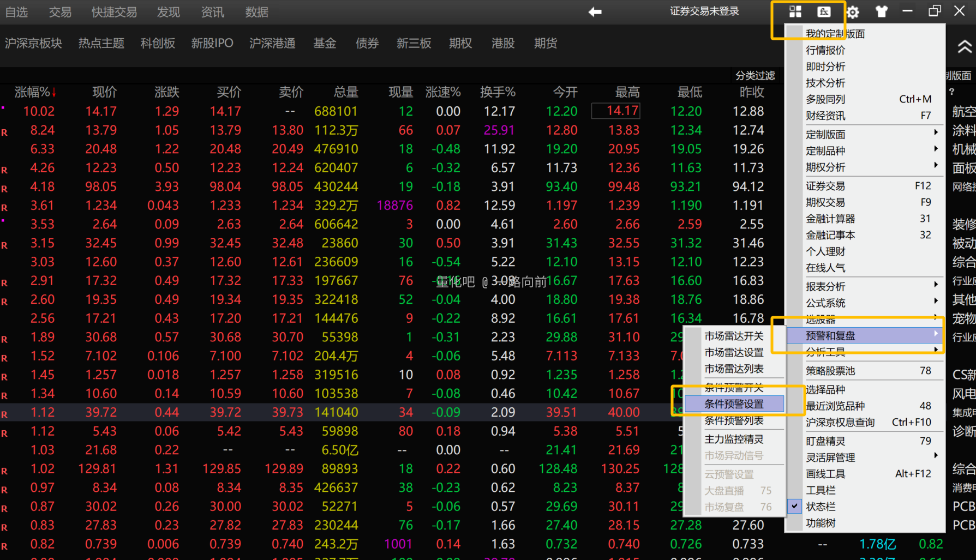This screenshot has width=976, height=560.
Task: Open settings via the gear icon
Action: pyautogui.click(x=853, y=12)
